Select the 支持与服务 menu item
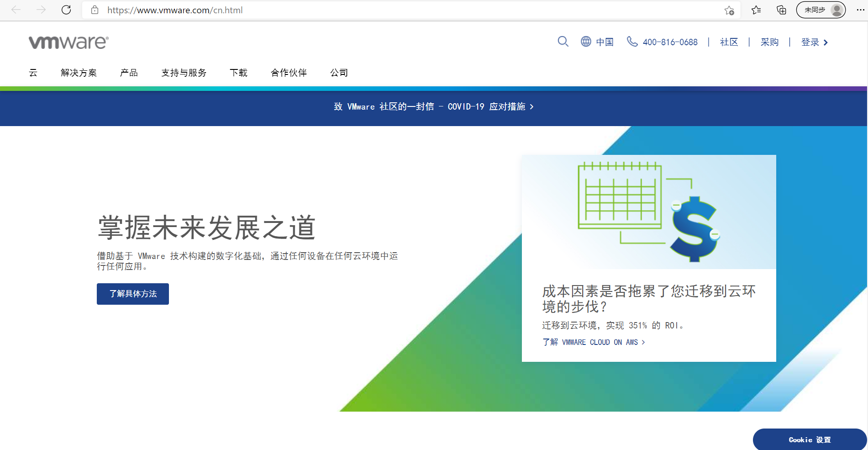Viewport: 868px width, 450px height. (x=184, y=72)
